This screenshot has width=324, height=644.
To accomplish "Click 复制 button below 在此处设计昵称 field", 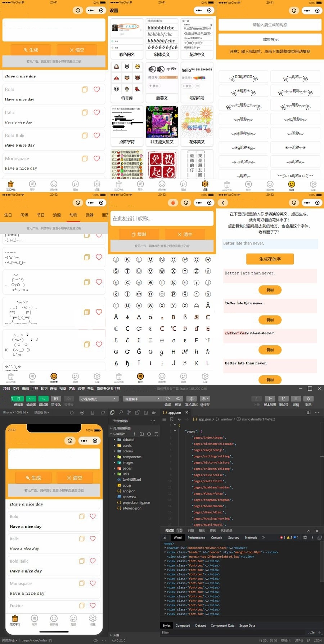I will point(139,234).
